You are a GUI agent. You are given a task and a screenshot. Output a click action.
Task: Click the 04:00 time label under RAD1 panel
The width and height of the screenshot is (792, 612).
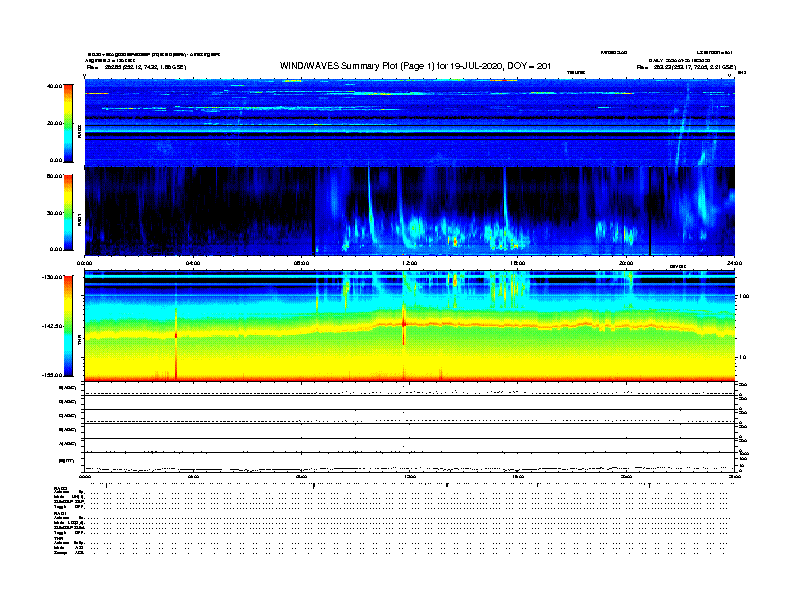(x=193, y=263)
